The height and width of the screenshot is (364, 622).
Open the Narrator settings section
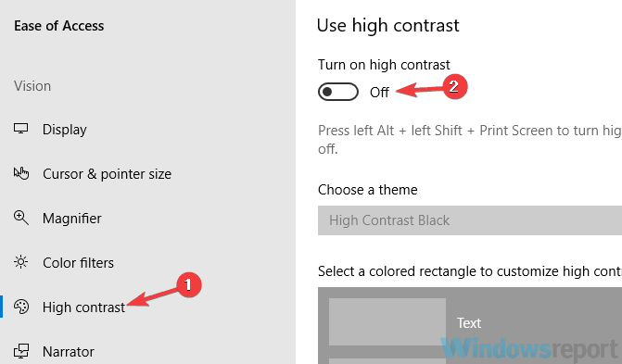69,352
